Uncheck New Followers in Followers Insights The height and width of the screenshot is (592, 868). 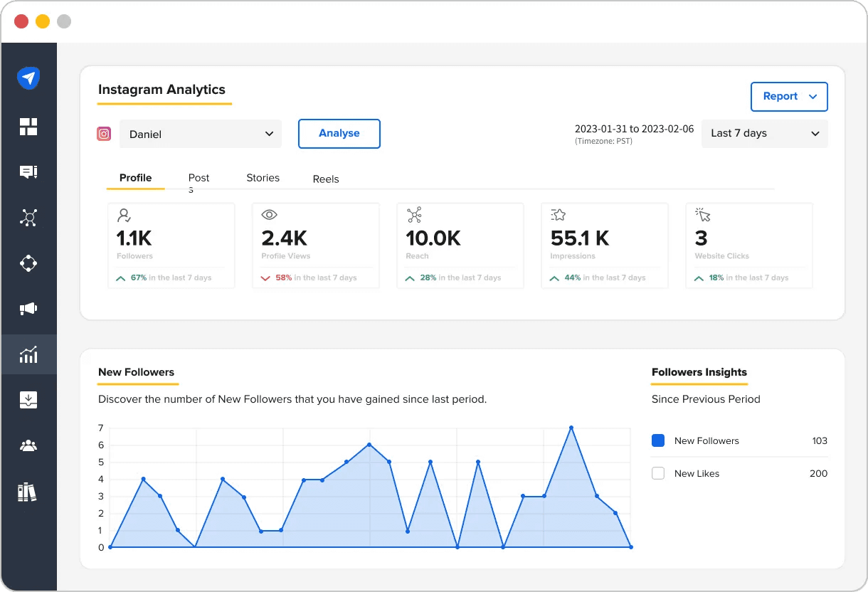658,440
